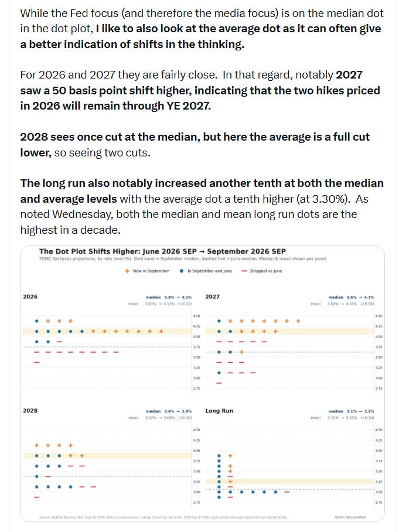Select the "2027" panel heading
Image resolution: width=399 pixels, height=532 pixels.
[x=213, y=296]
